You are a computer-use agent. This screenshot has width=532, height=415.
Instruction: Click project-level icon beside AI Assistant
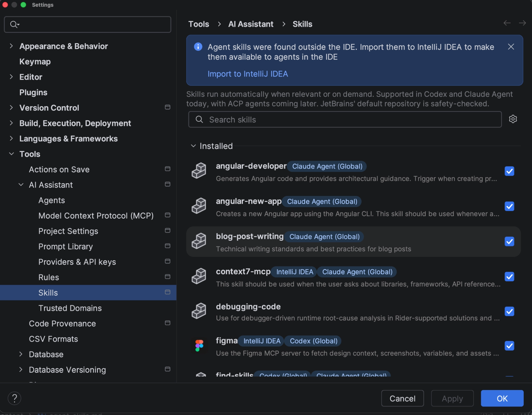point(167,184)
